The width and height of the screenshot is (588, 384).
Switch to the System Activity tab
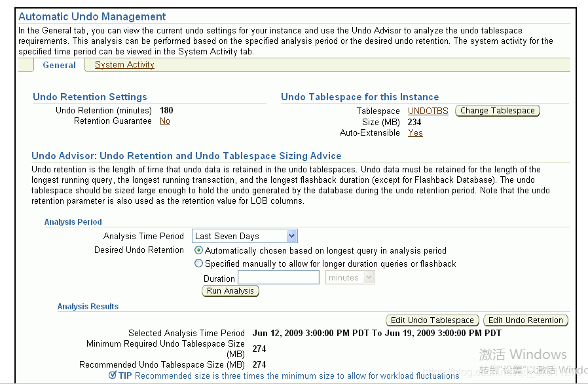click(x=124, y=65)
